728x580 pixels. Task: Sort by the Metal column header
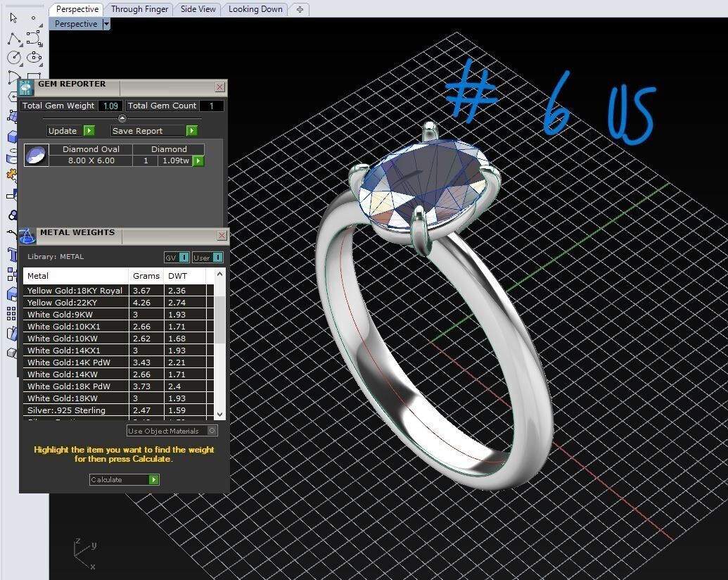coord(76,276)
